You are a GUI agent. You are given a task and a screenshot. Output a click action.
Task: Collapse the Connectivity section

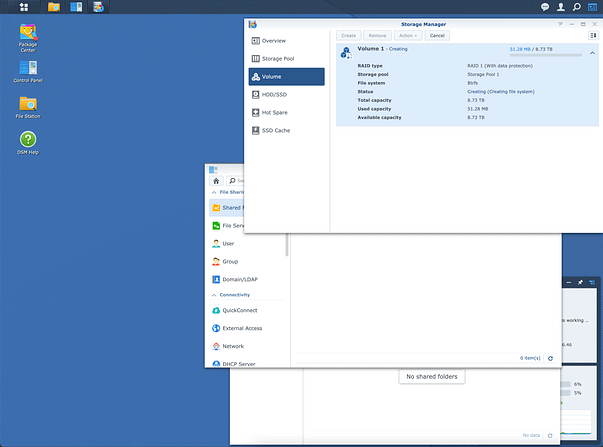pyautogui.click(x=215, y=295)
